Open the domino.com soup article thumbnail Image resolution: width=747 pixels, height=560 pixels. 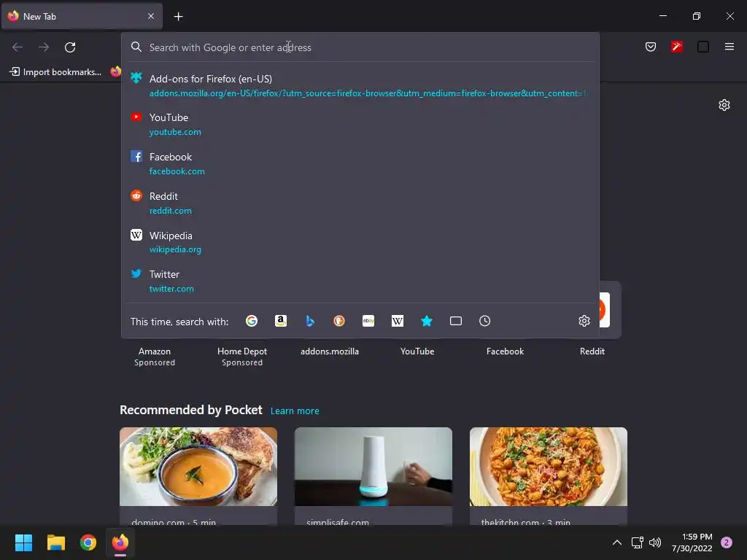(198, 467)
